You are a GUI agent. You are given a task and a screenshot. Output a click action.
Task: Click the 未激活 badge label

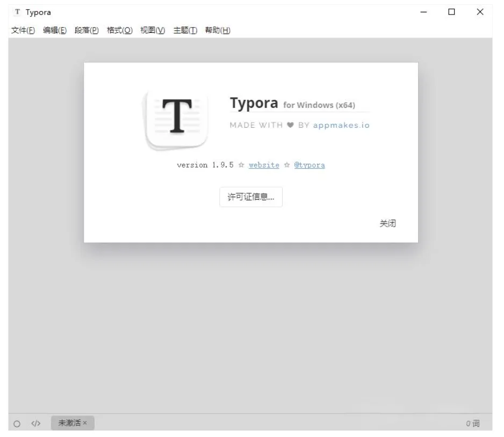tap(69, 423)
